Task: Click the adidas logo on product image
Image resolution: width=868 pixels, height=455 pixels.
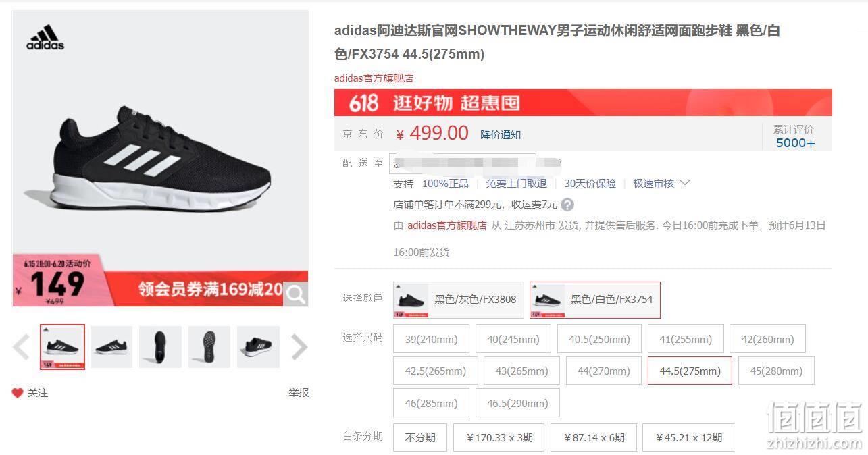Action: pos(45,38)
